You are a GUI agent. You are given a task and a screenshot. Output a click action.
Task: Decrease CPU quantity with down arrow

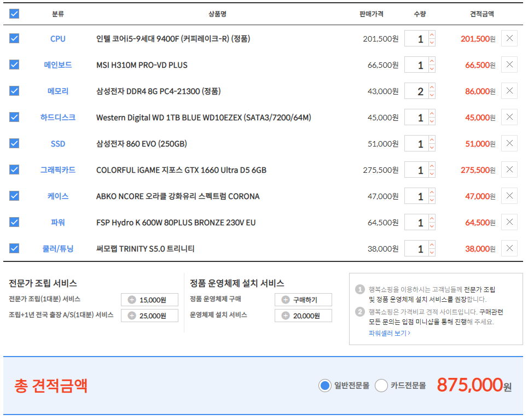(432, 43)
